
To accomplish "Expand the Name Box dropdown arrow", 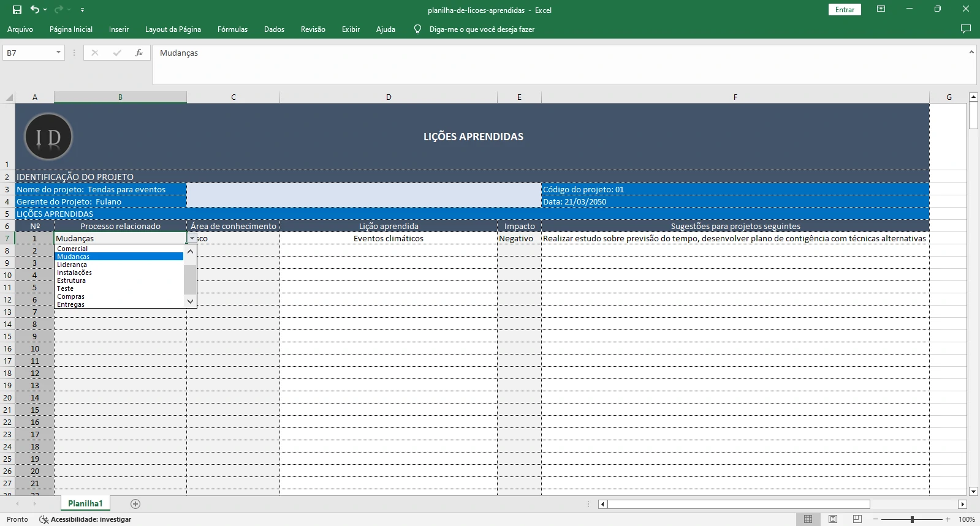I will pyautogui.click(x=58, y=53).
